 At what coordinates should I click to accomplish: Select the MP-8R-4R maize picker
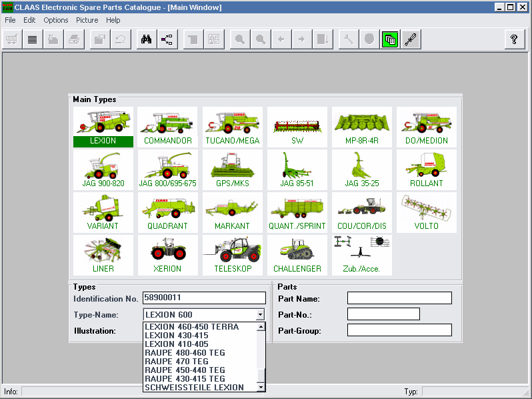point(362,127)
